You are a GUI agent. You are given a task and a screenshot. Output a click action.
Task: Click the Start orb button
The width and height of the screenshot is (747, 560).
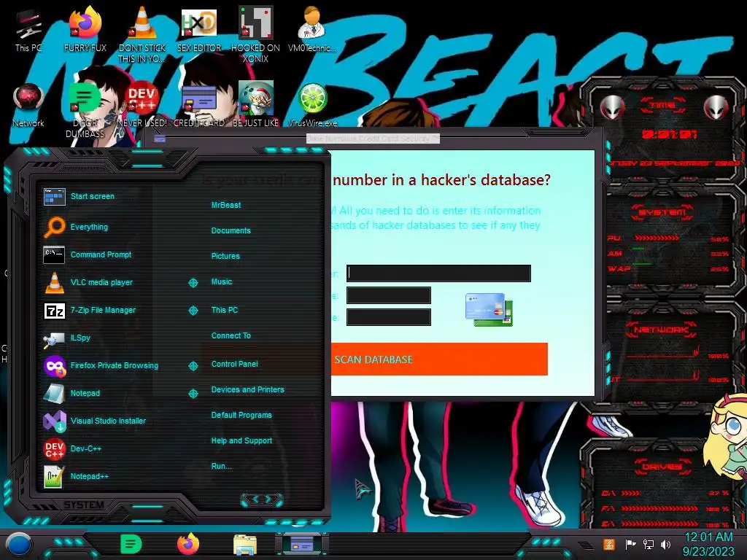pos(20,544)
